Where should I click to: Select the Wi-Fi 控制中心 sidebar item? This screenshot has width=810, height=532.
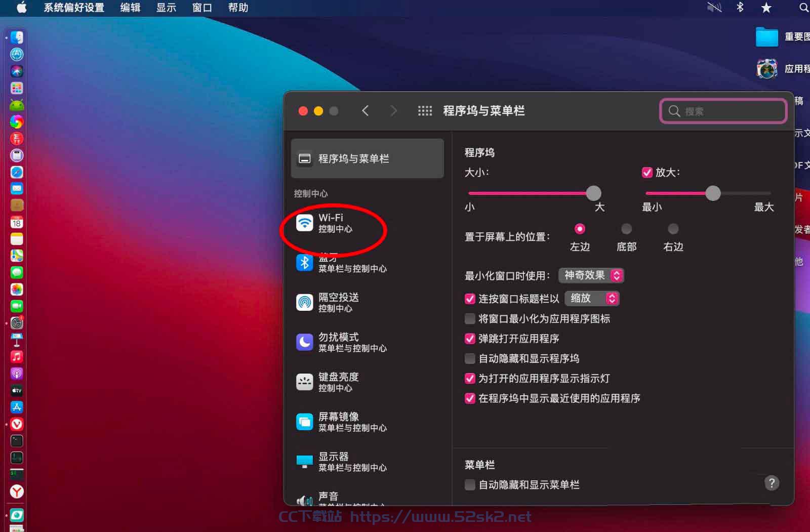coord(367,223)
